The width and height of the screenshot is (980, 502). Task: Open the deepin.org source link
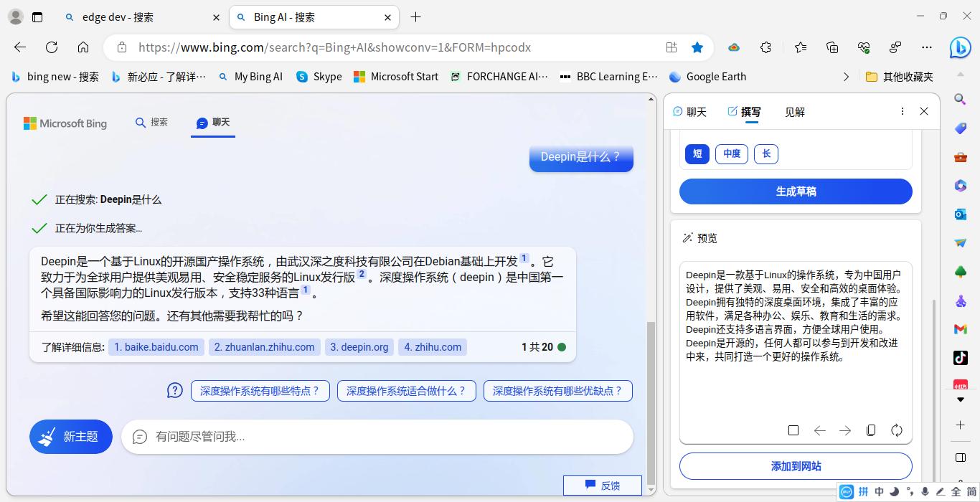[359, 347]
